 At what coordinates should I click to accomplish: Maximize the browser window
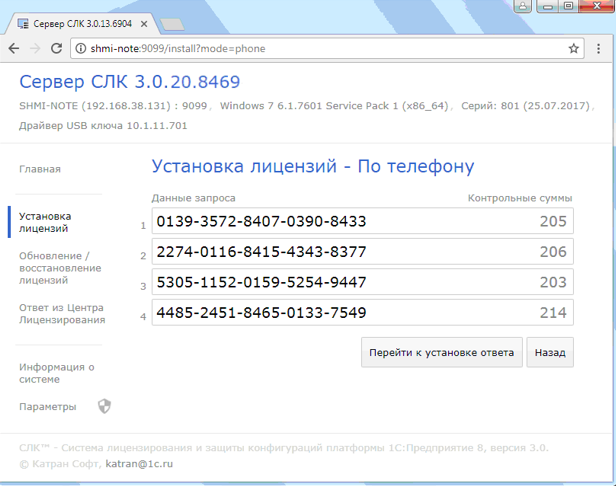[x=568, y=6]
